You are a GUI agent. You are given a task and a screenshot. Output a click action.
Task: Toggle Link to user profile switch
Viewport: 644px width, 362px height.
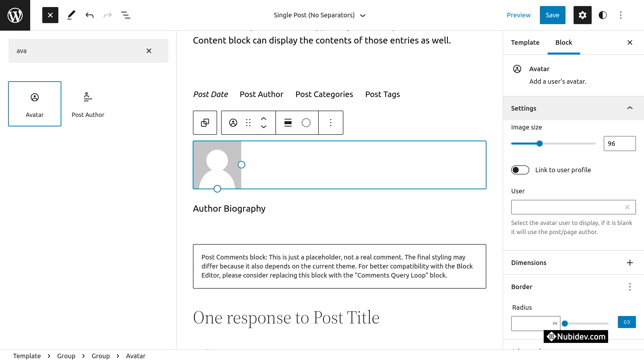tap(520, 170)
